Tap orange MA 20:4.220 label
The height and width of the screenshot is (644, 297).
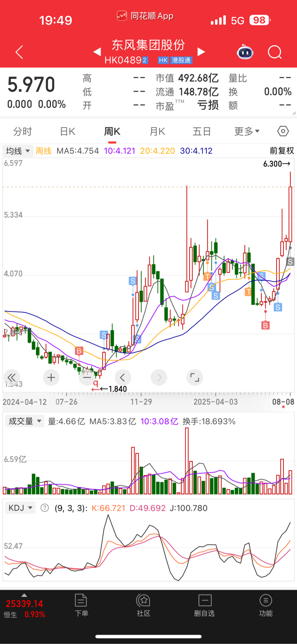pos(157,151)
